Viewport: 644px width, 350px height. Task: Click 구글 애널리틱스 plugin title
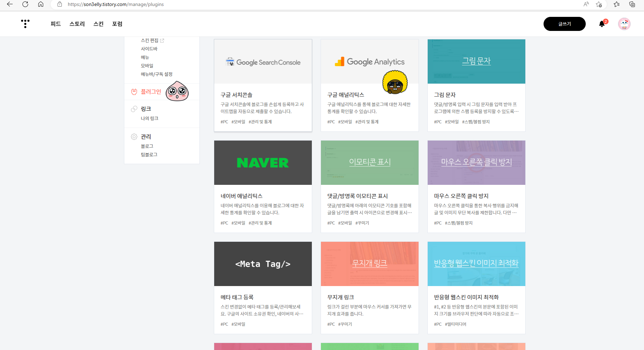coord(346,95)
